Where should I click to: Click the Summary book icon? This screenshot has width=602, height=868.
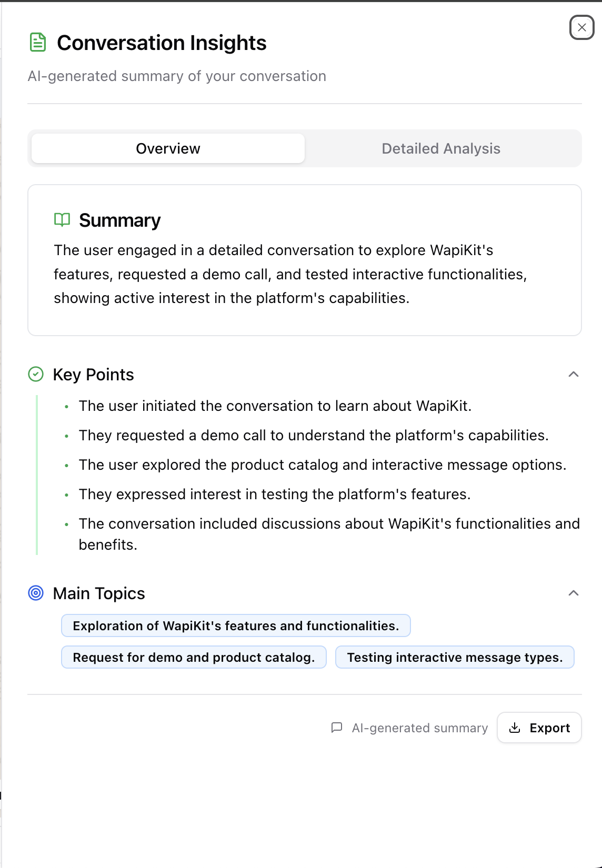(62, 220)
